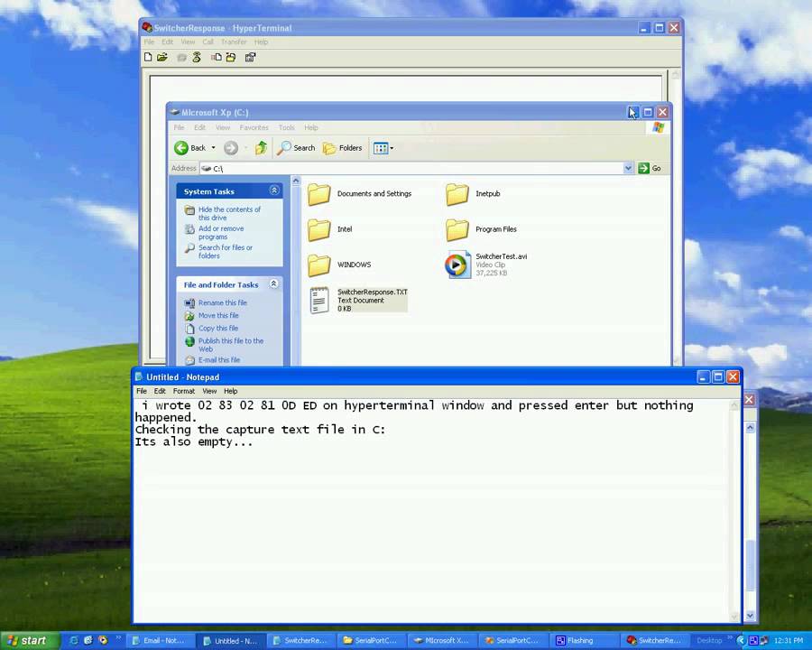Open Back button history dropdown arrow
This screenshot has width=812, height=650.
tap(213, 148)
